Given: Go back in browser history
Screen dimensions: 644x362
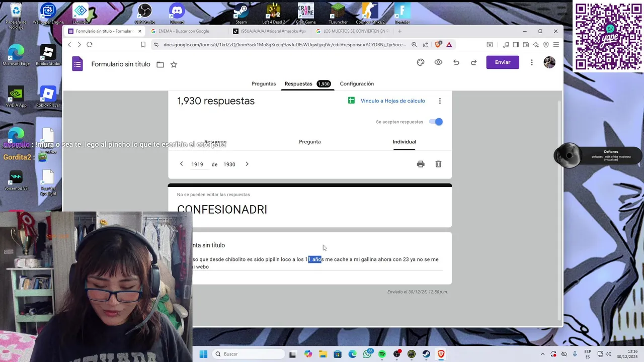Looking at the screenshot, I should (69, 45).
